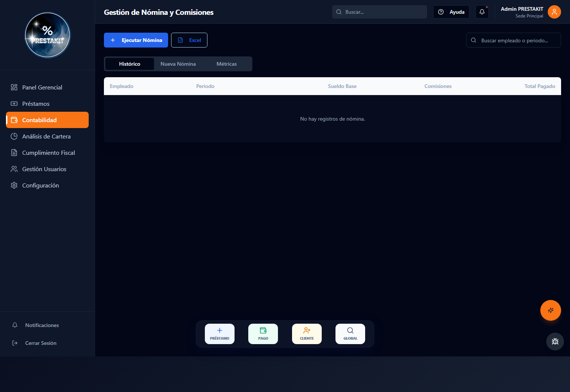Click the PRESTAKIT logo
Viewport: 570px width, 392px height.
pos(47,35)
